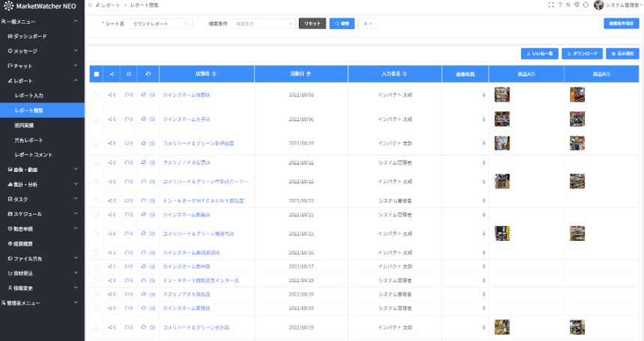This screenshot has height=341, width=644.
Task: Sort by 入力者名 column sort arrows
Action: [404, 74]
